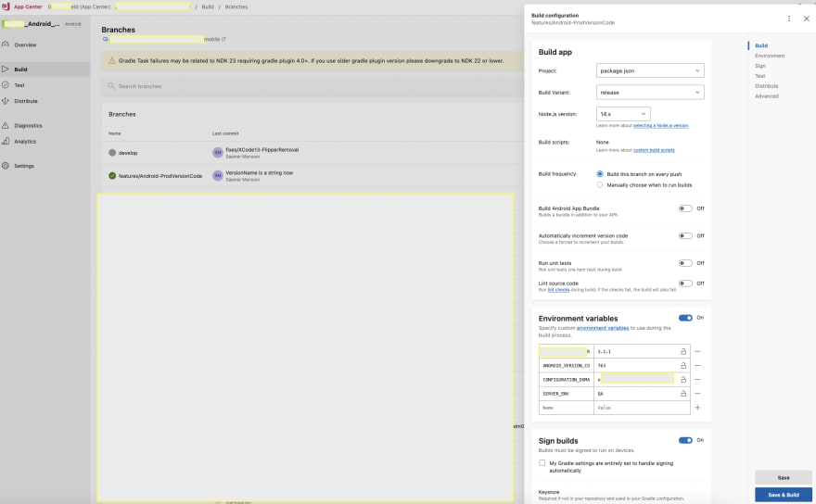
Task: Remove CONFIGURATION_DOMAIN variable with minus icon
Action: click(x=697, y=380)
